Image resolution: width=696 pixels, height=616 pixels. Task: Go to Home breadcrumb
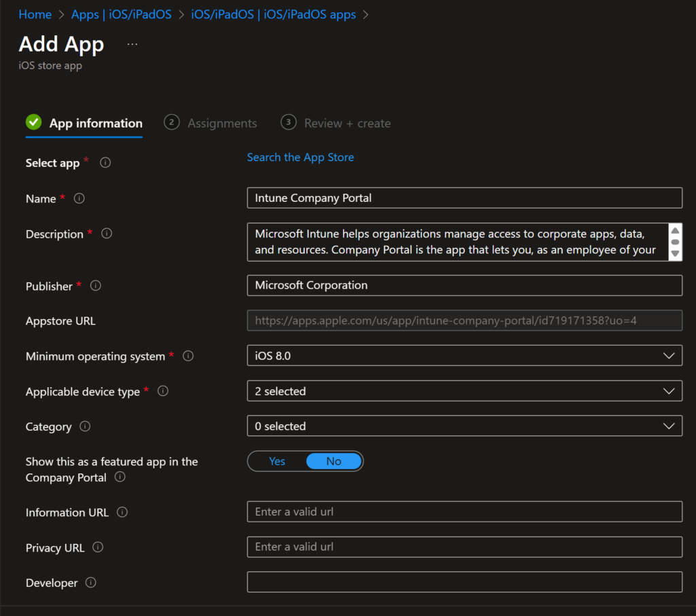(x=35, y=14)
